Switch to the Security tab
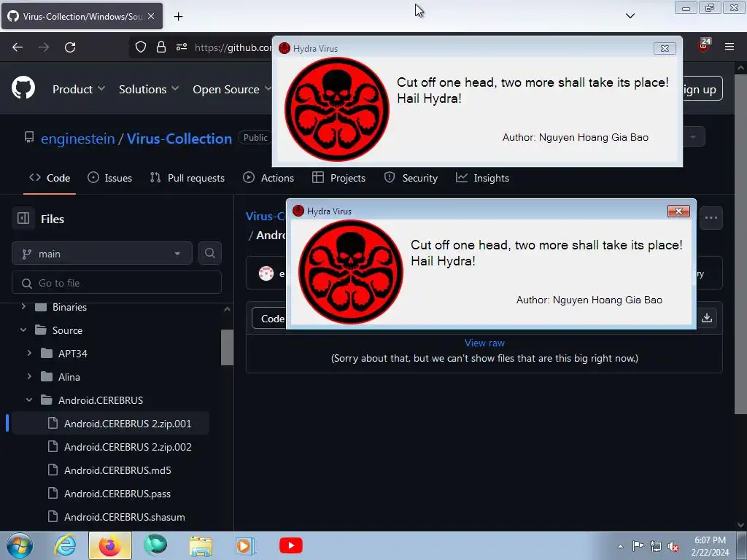Viewport: 747px width, 560px height. tap(411, 178)
